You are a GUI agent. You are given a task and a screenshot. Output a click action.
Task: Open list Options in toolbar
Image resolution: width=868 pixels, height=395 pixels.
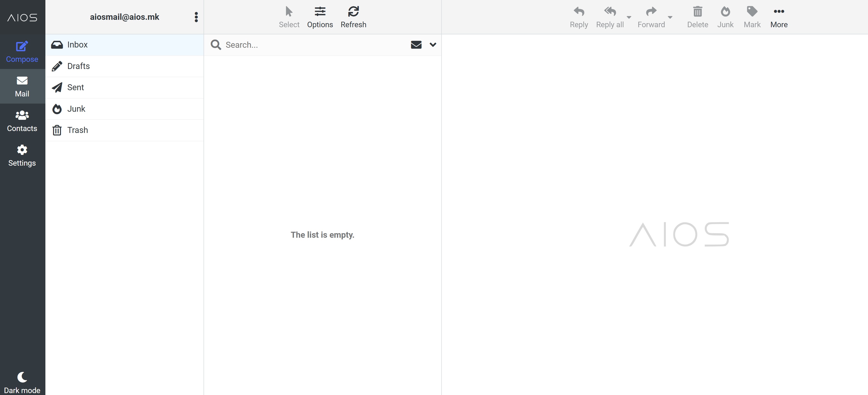coord(320,17)
